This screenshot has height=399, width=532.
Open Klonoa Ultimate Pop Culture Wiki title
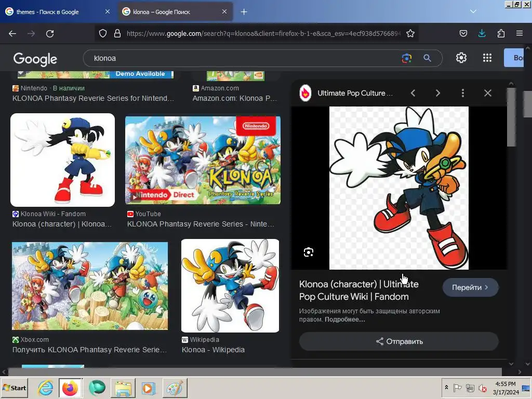coord(358,290)
